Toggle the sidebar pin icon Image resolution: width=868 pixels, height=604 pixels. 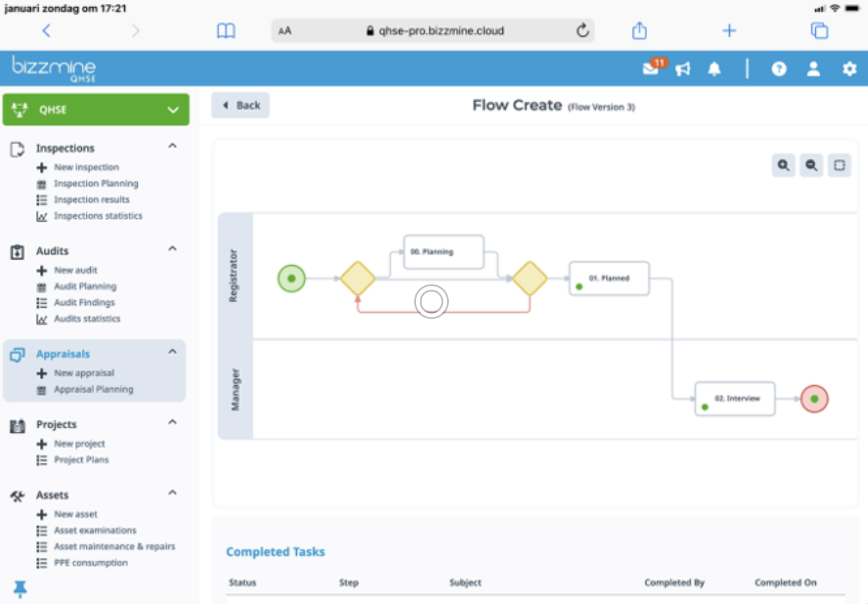20,589
